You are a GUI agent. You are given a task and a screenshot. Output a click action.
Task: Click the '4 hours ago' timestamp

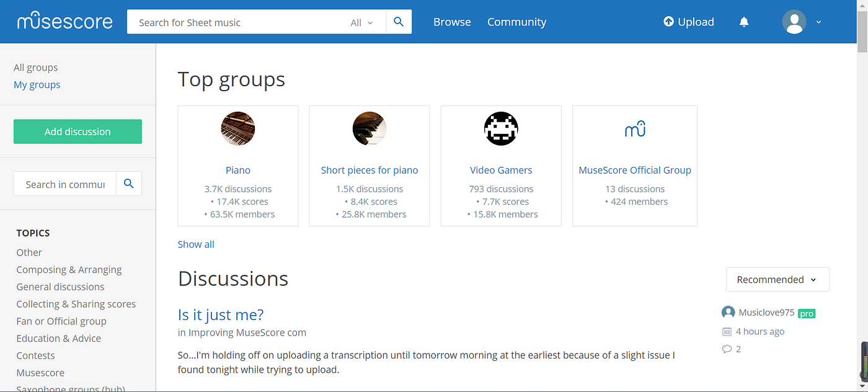pos(760,331)
